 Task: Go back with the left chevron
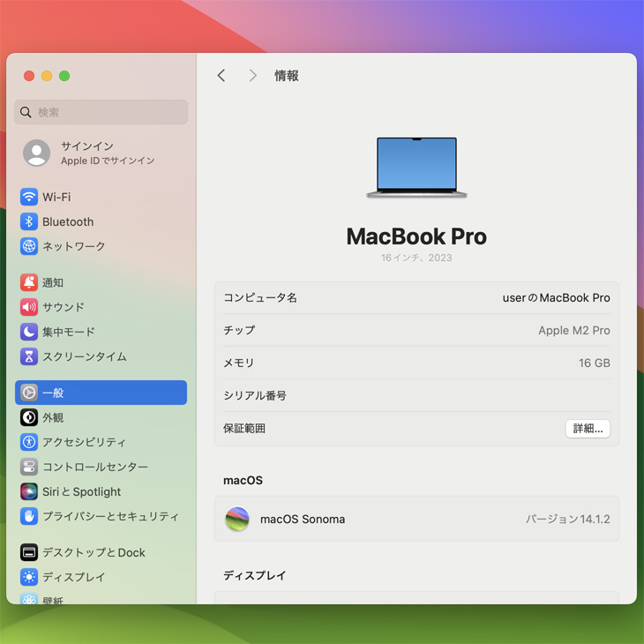[x=221, y=76]
